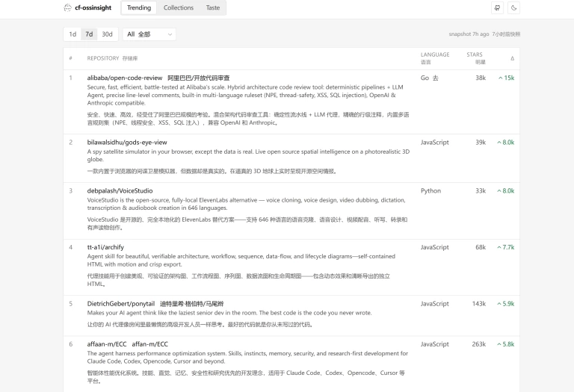Open the cf-ossinsight home link

[88, 7]
